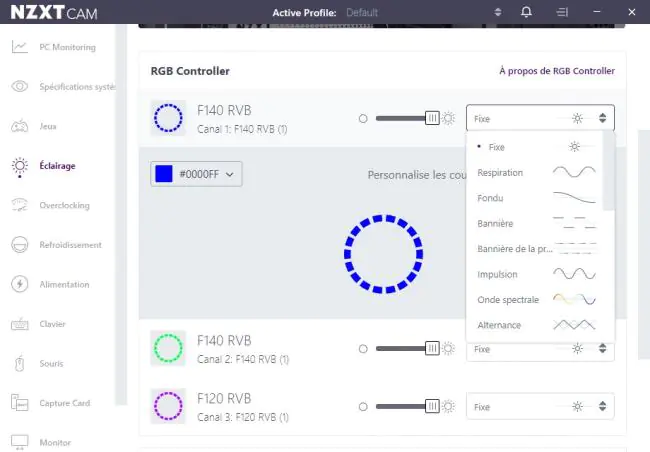Click the stepper arrows on Canal 1 dropdown
The width and height of the screenshot is (650, 452).
(602, 118)
